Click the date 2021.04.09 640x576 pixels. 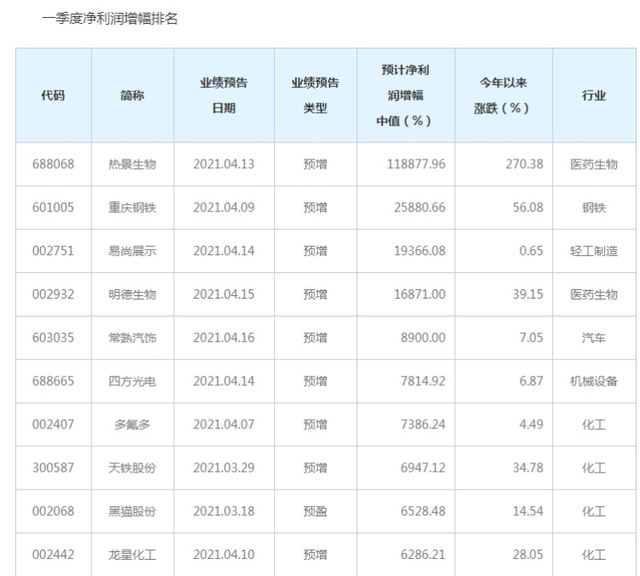[x=224, y=207]
